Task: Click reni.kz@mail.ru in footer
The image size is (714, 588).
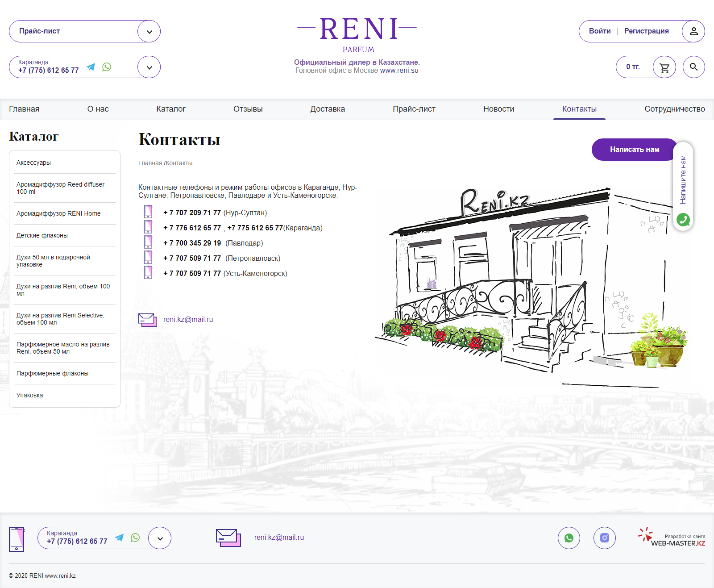Action: 279,538
